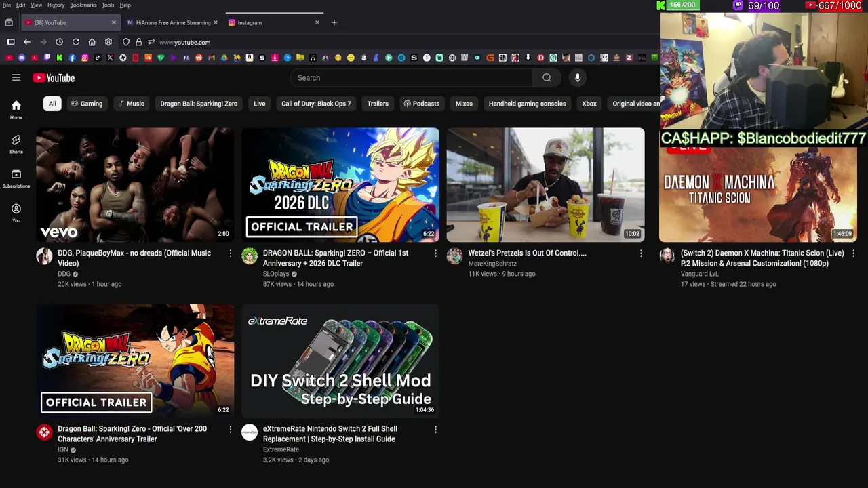Open more actions for SLOplays DLC trailer
868x488 pixels.
(x=435, y=253)
